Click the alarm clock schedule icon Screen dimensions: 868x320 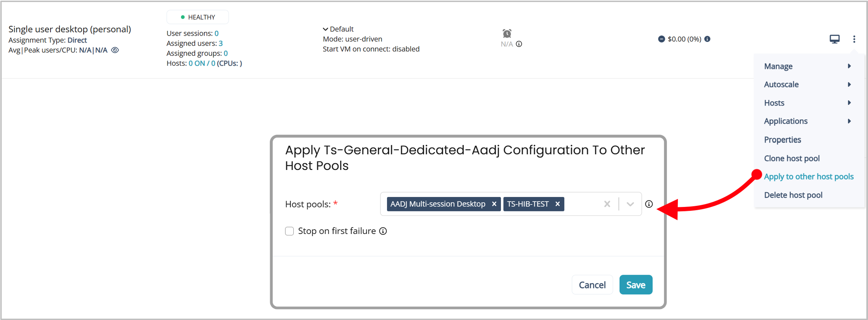507,33
